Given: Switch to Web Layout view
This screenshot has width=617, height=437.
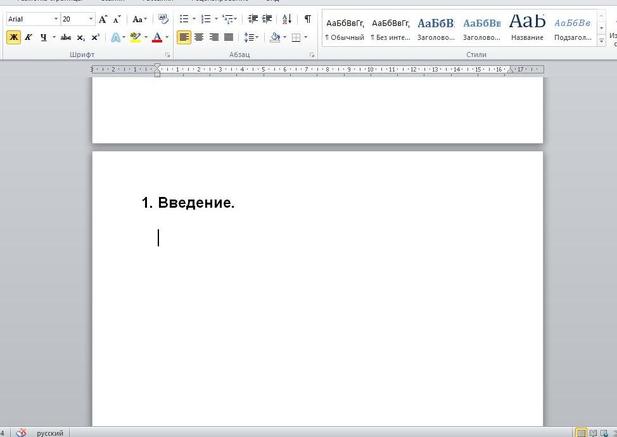Looking at the screenshot, I should [x=603, y=433].
